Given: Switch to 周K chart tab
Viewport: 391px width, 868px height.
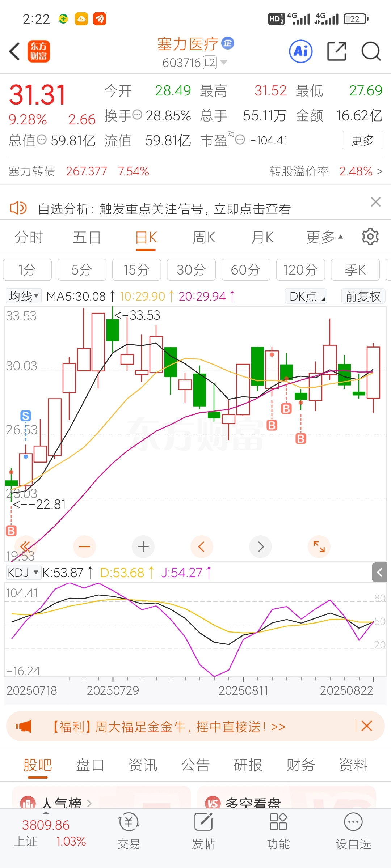Looking at the screenshot, I should (204, 237).
